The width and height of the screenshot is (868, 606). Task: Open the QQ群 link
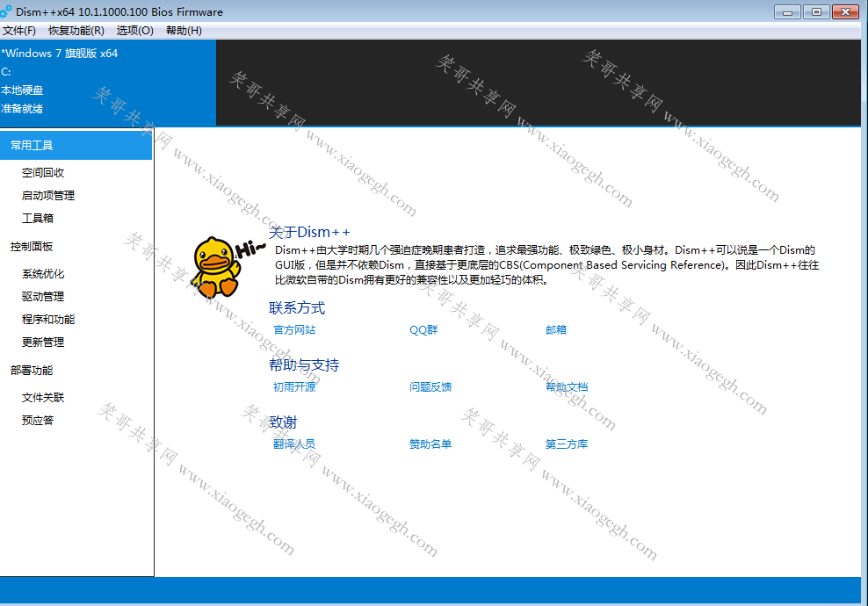[x=423, y=330]
